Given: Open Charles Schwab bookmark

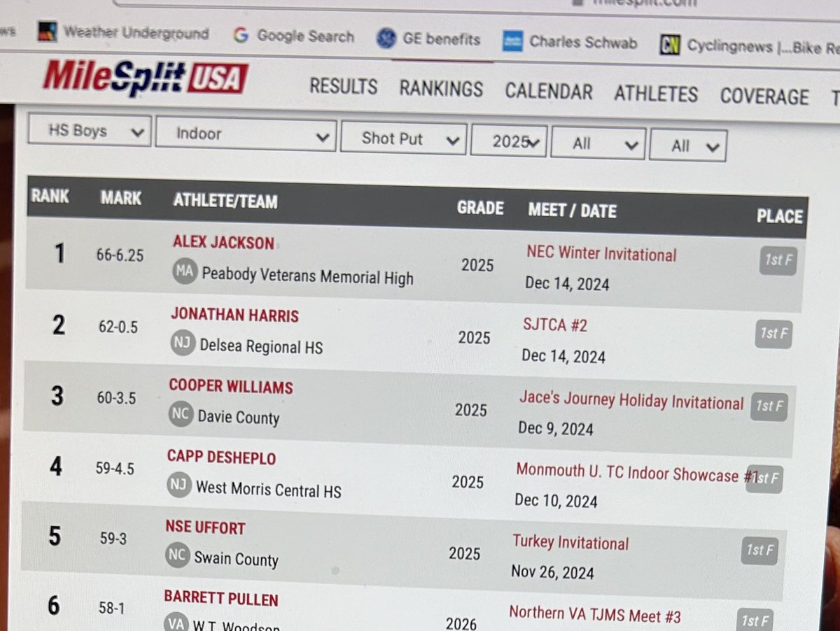Looking at the screenshot, I should (x=570, y=42).
